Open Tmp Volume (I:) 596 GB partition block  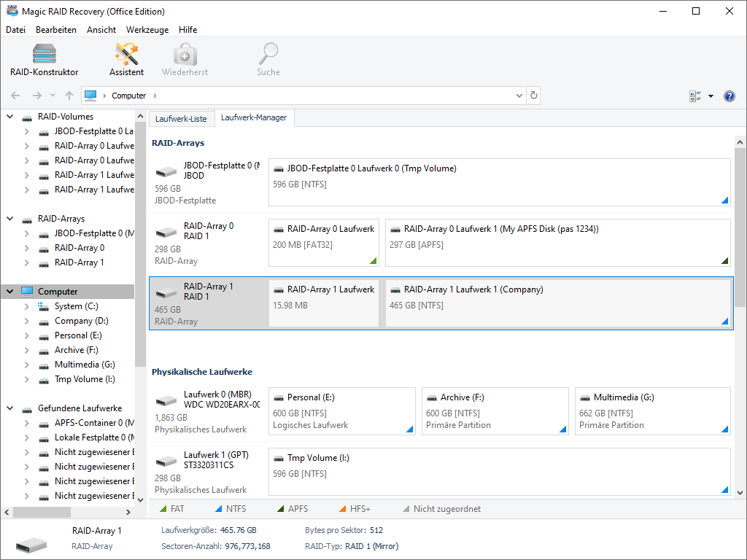499,472
